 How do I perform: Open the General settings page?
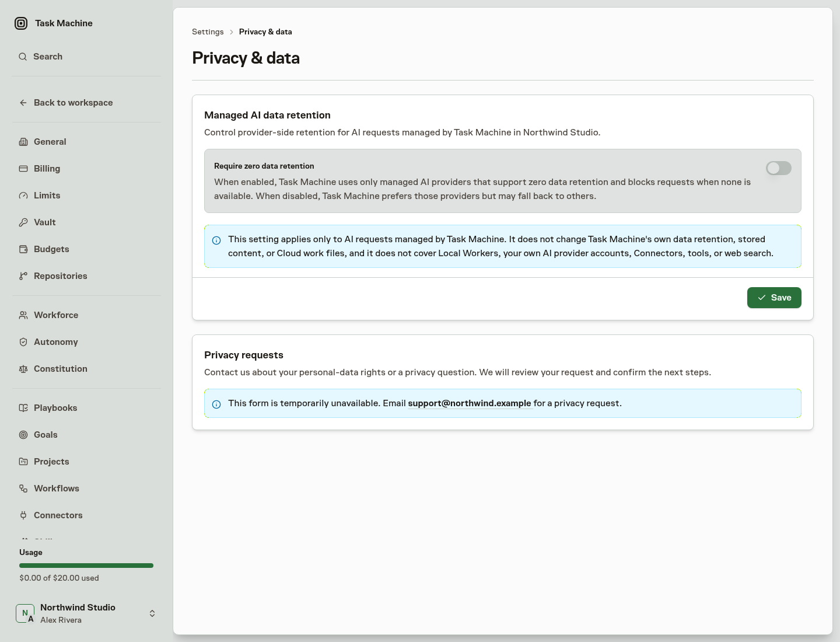coord(86,142)
